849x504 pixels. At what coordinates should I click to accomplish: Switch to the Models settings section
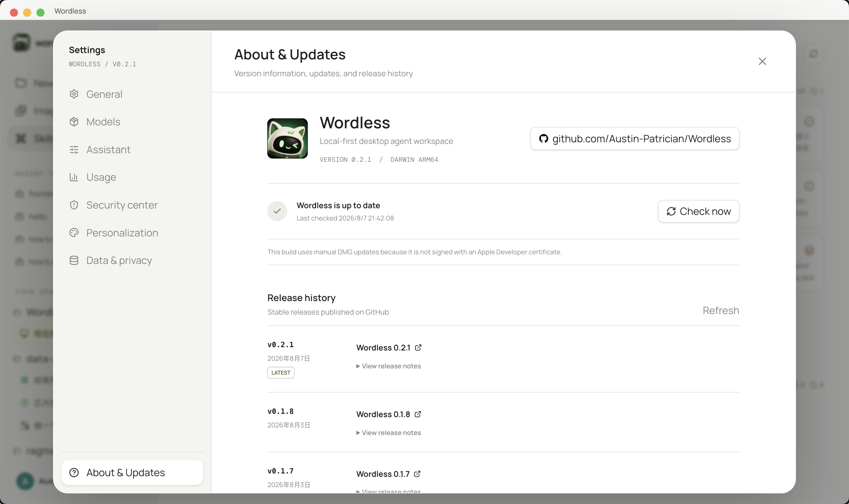(x=132, y=122)
